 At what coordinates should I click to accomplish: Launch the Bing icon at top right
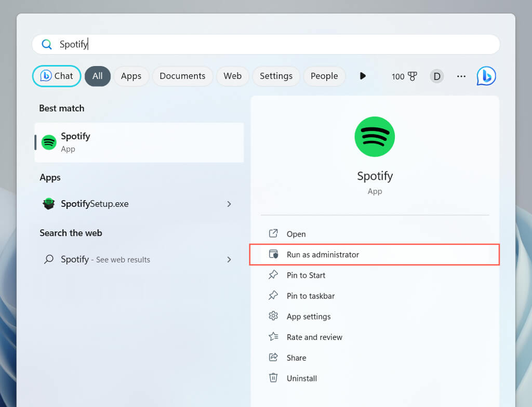(486, 76)
